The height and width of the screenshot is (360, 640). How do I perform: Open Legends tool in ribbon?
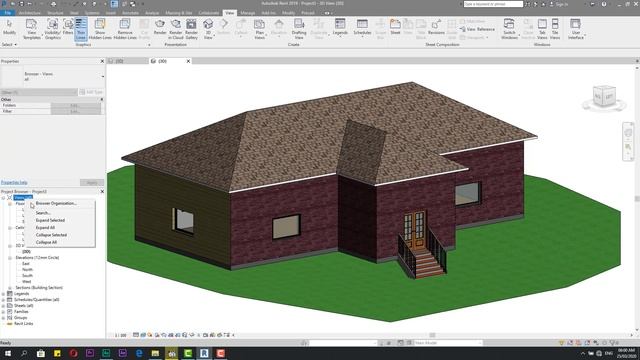[x=340, y=28]
